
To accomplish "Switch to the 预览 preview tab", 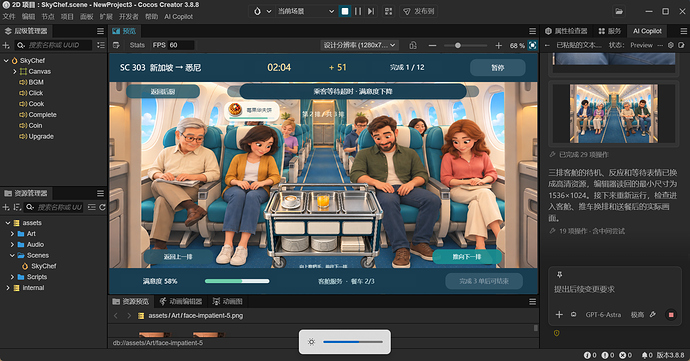I will 125,31.
